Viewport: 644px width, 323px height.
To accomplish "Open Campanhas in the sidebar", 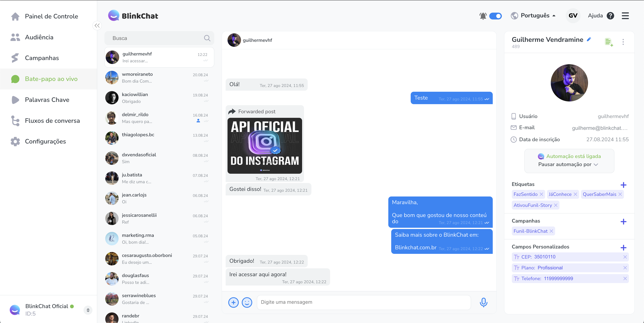I will pyautogui.click(x=48, y=58).
